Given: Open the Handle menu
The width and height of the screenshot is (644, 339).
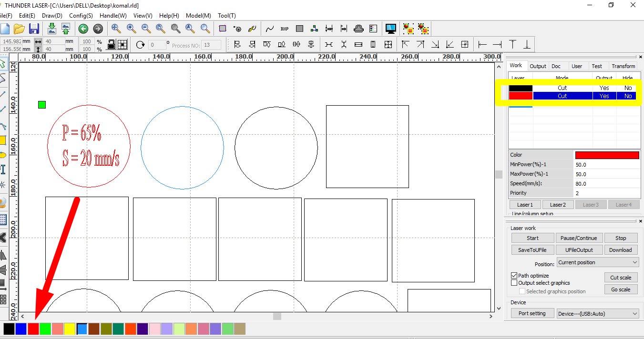Looking at the screenshot, I should click(113, 16).
